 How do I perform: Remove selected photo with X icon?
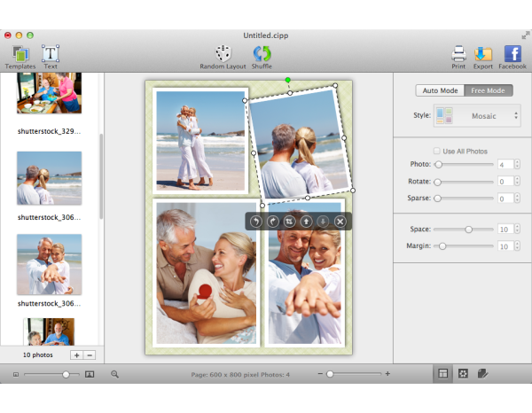[340, 221]
